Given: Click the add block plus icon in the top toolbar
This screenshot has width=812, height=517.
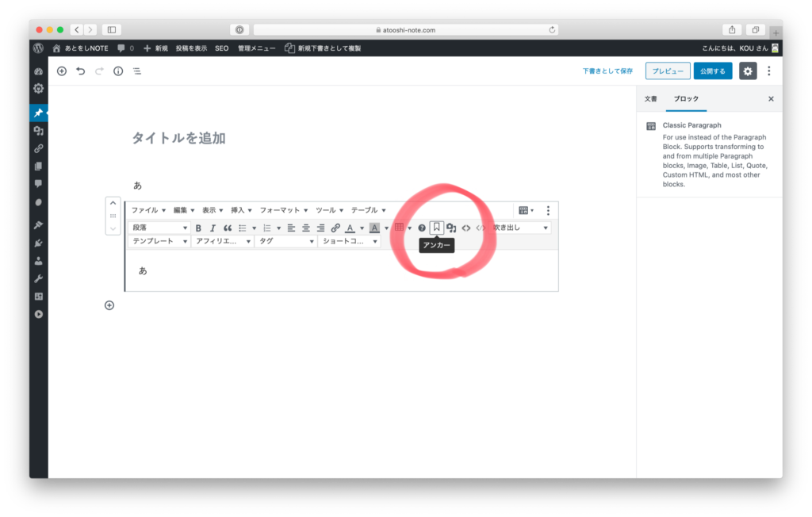Looking at the screenshot, I should [x=62, y=71].
